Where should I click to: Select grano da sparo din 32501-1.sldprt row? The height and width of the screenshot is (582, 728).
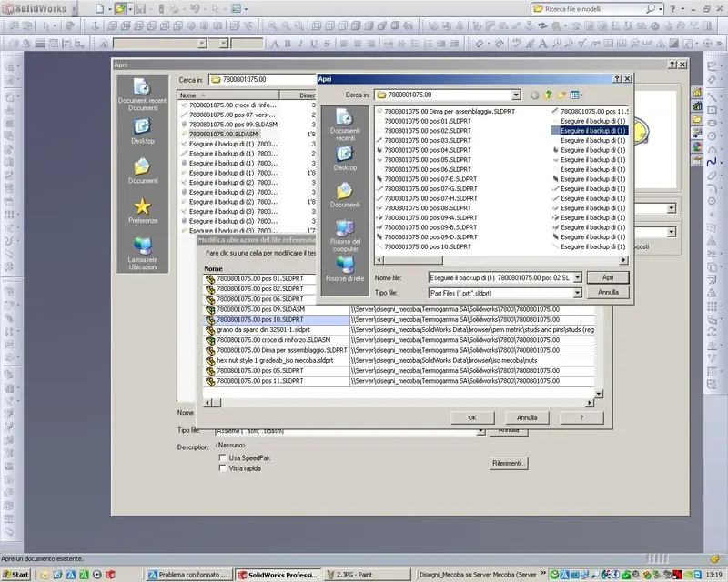pos(399,329)
